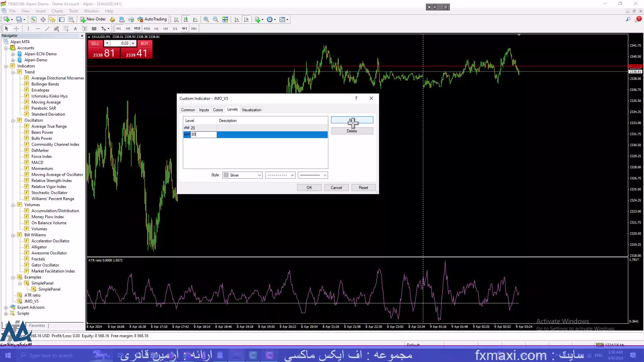Switch to the Inputs tab
The image size is (644, 362).
pos(204,110)
